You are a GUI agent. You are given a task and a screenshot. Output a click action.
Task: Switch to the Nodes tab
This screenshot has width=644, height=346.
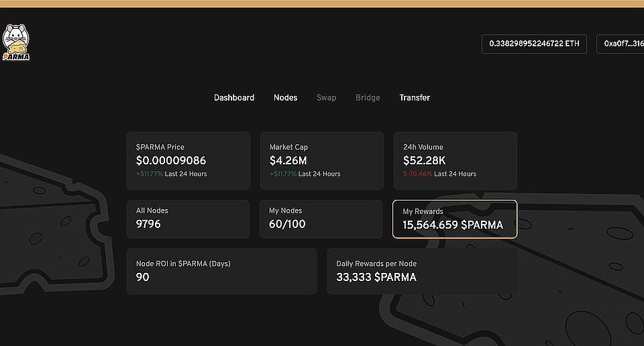tap(286, 98)
